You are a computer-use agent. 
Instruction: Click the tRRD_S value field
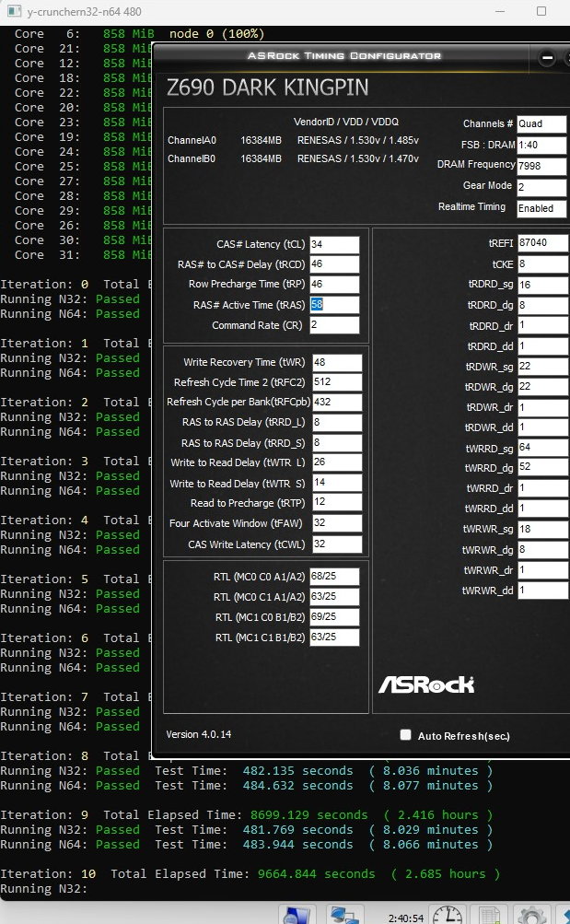point(337,443)
